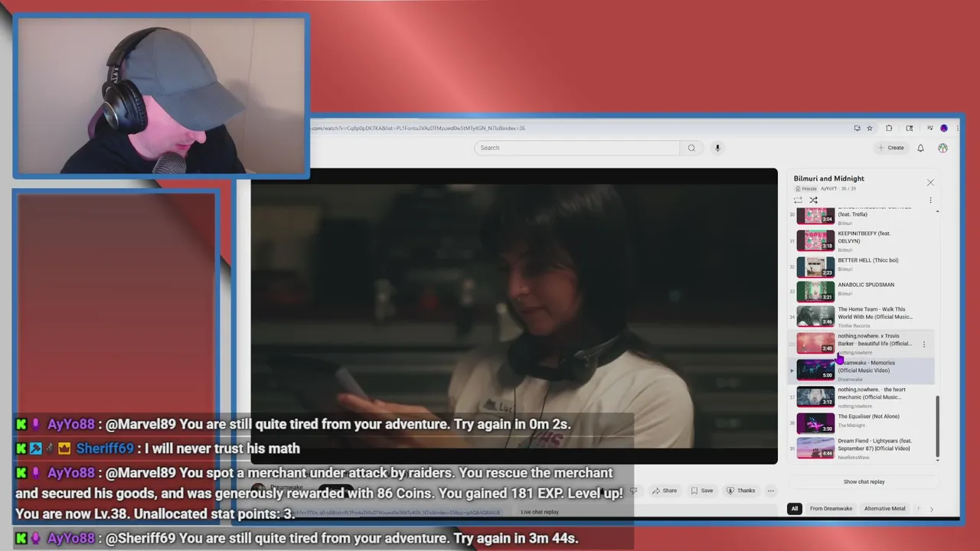Open playlist more options menu
The height and width of the screenshot is (551, 980).
[x=930, y=200]
